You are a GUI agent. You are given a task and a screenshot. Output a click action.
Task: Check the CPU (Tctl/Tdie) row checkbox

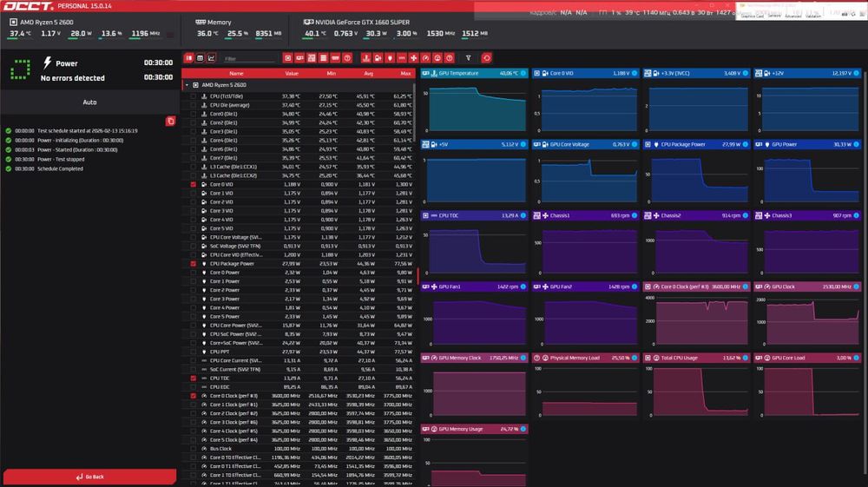[x=194, y=96]
